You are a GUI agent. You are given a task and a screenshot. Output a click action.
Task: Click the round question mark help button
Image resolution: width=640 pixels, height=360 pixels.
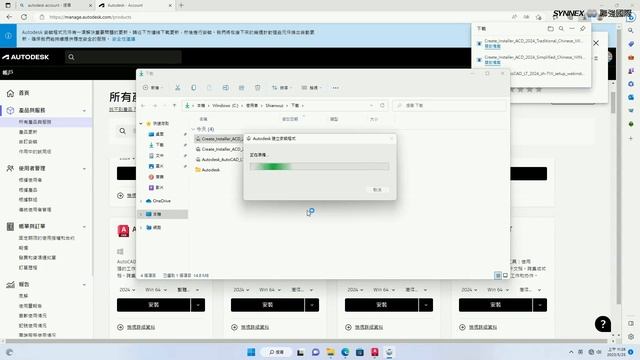[x=602, y=324]
